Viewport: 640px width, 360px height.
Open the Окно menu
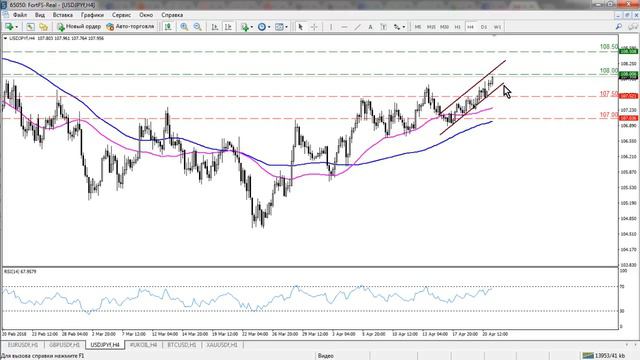(x=146, y=15)
